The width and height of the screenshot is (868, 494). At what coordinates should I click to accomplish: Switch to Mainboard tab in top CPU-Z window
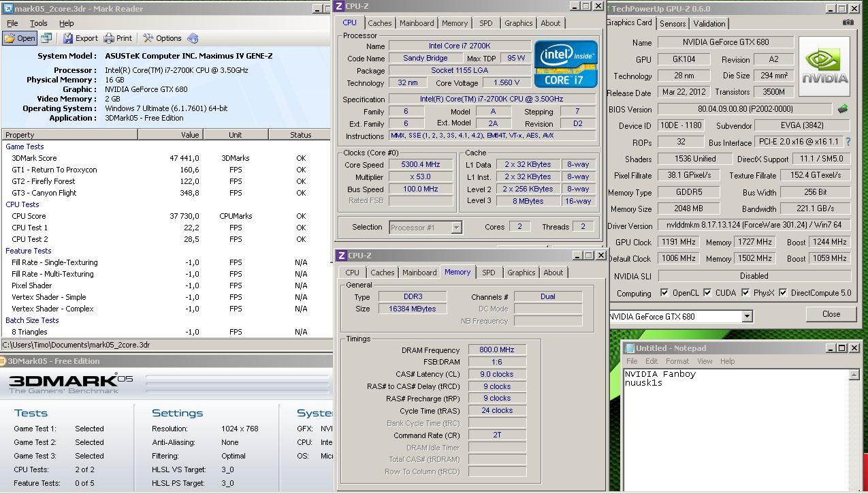point(417,23)
